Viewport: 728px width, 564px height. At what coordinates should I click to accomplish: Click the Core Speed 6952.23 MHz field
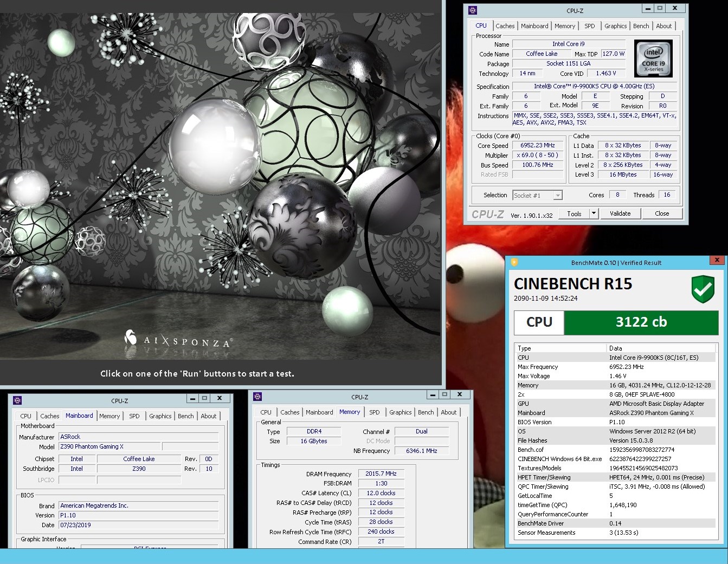[537, 145]
